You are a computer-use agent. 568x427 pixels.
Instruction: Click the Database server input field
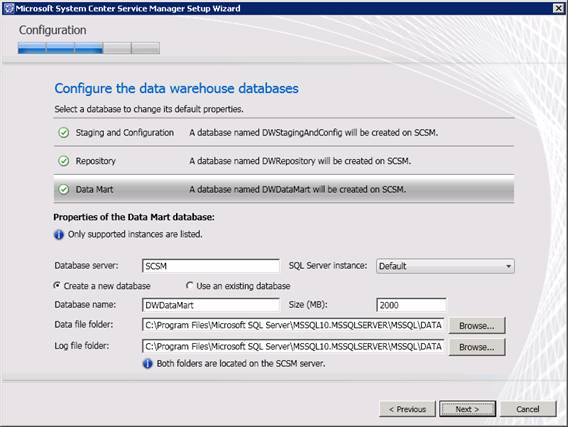click(x=210, y=266)
